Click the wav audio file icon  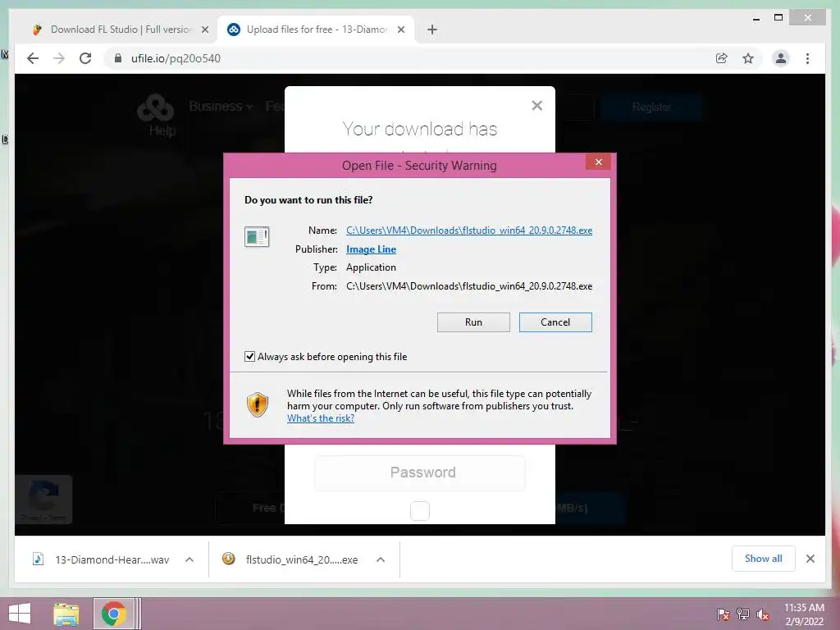pyautogui.click(x=38, y=559)
